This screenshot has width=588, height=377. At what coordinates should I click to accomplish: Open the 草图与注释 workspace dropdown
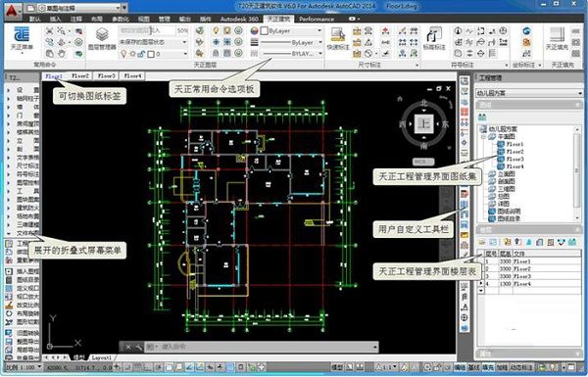coord(83,8)
